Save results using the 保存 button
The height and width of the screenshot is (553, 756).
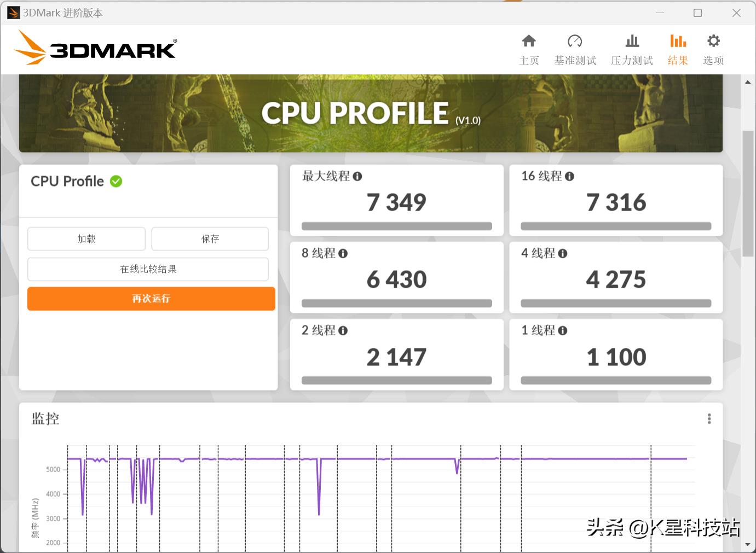tap(210, 238)
